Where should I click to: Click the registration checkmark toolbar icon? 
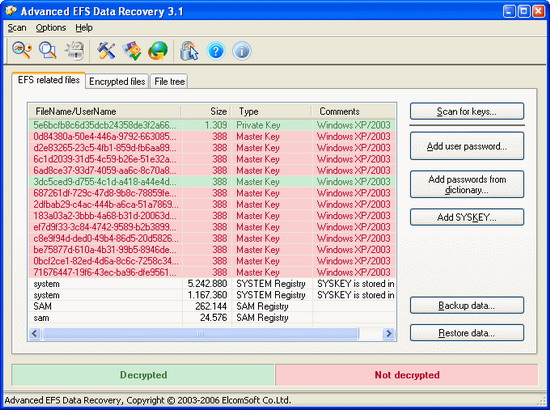pos(132,50)
